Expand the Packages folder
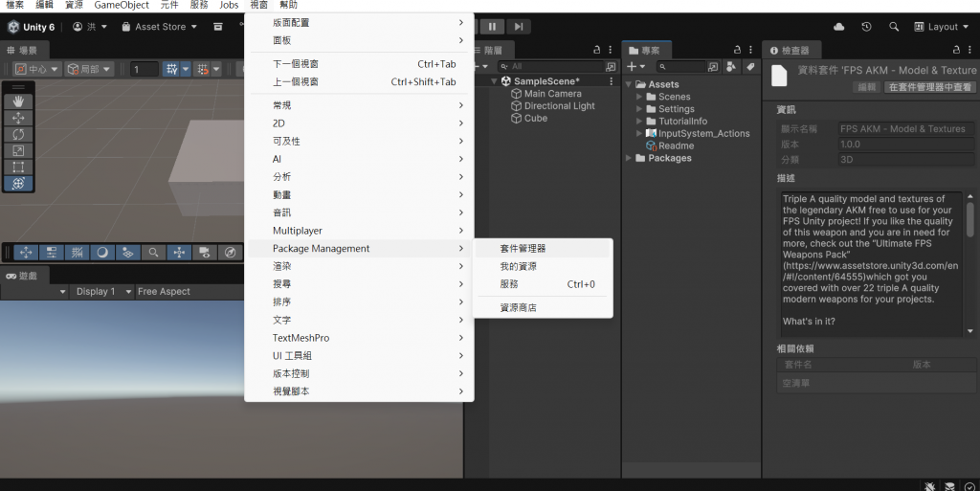 [629, 158]
